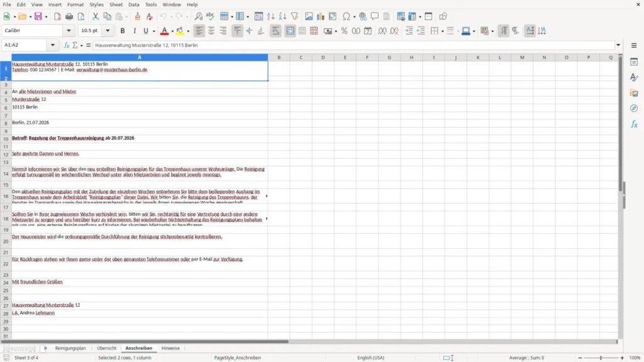Toggle Print Preview
This screenshot has width=644, height=362.
[81, 16]
